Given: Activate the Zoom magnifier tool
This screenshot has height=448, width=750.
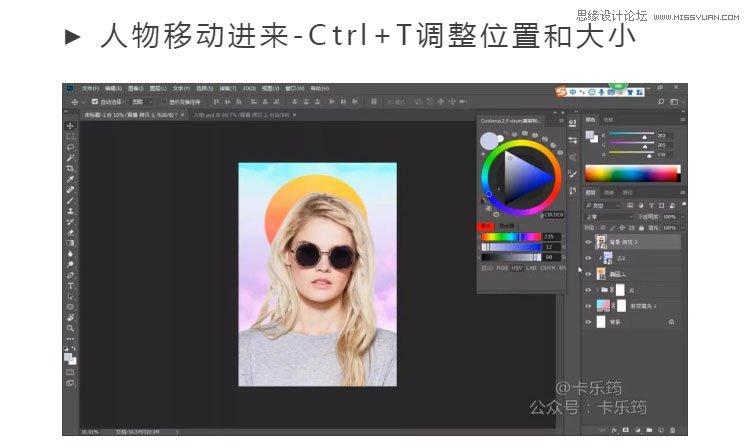Looking at the screenshot, I should click(70, 327).
